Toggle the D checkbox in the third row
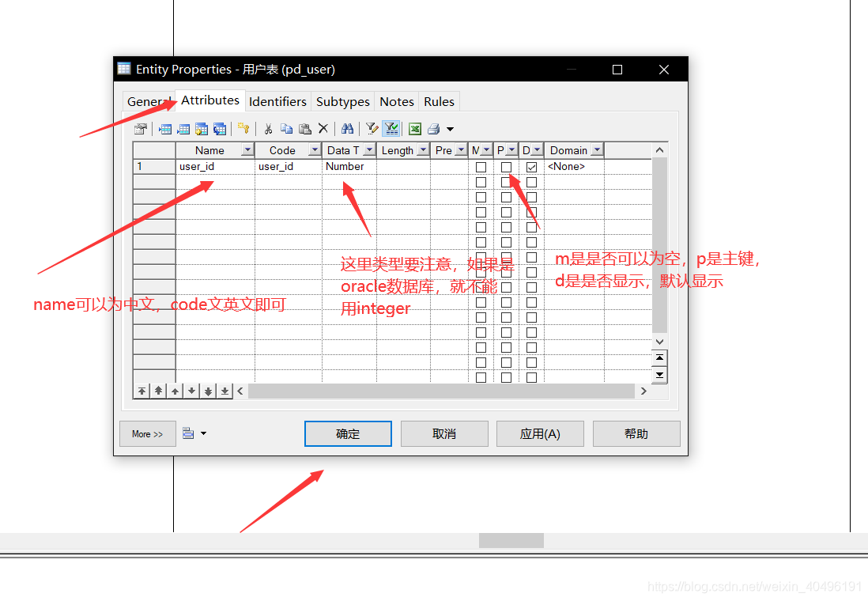Viewport: 868px width, 601px height. pyautogui.click(x=531, y=197)
